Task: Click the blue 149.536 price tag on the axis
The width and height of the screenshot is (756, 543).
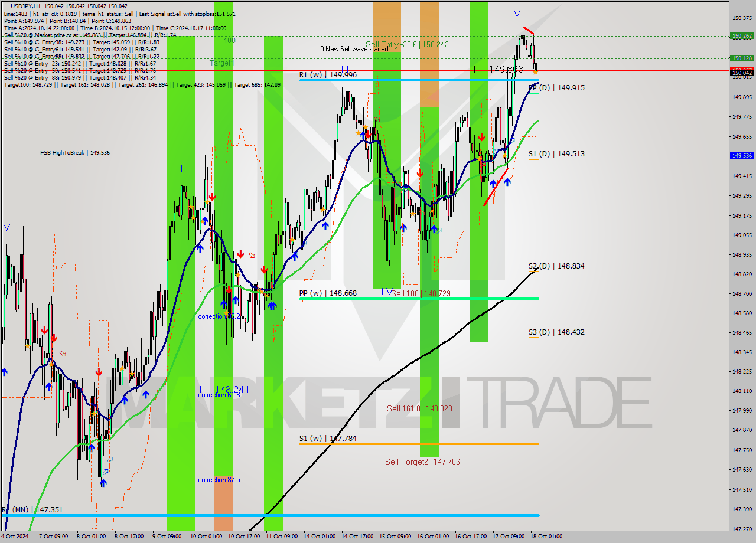Action: pyautogui.click(x=742, y=156)
